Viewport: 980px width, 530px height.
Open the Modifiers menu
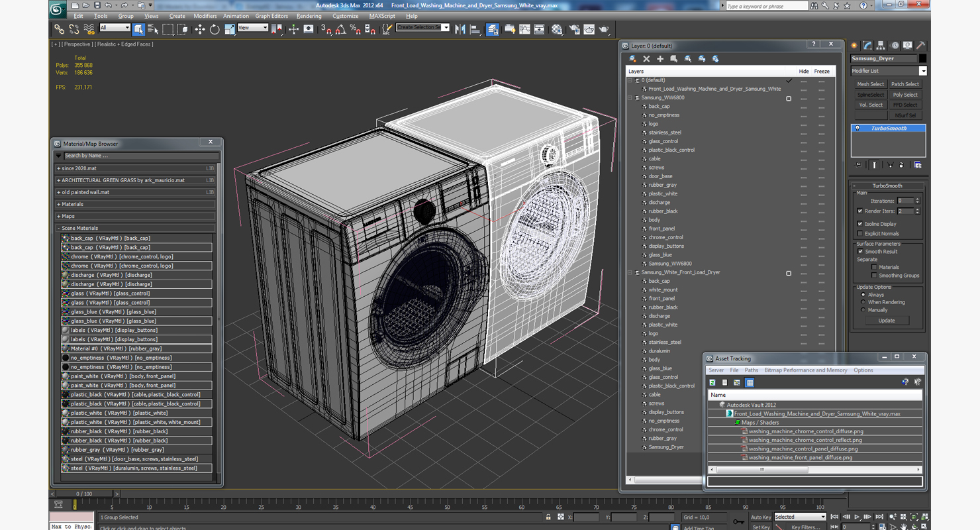(x=205, y=16)
